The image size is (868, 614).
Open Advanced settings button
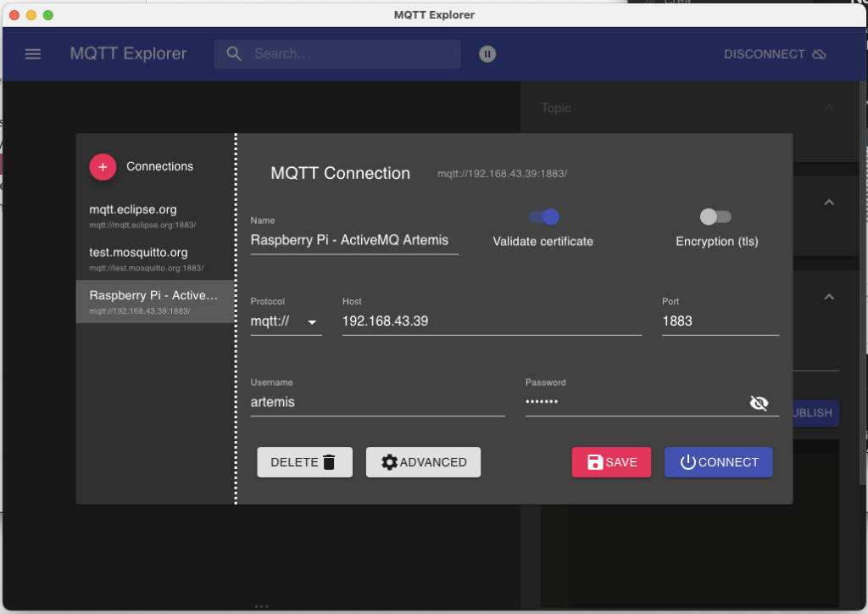click(x=424, y=462)
